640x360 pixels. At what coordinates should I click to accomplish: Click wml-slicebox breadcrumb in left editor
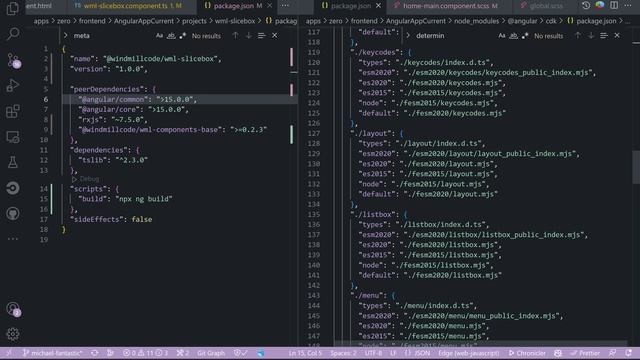pyautogui.click(x=235, y=21)
